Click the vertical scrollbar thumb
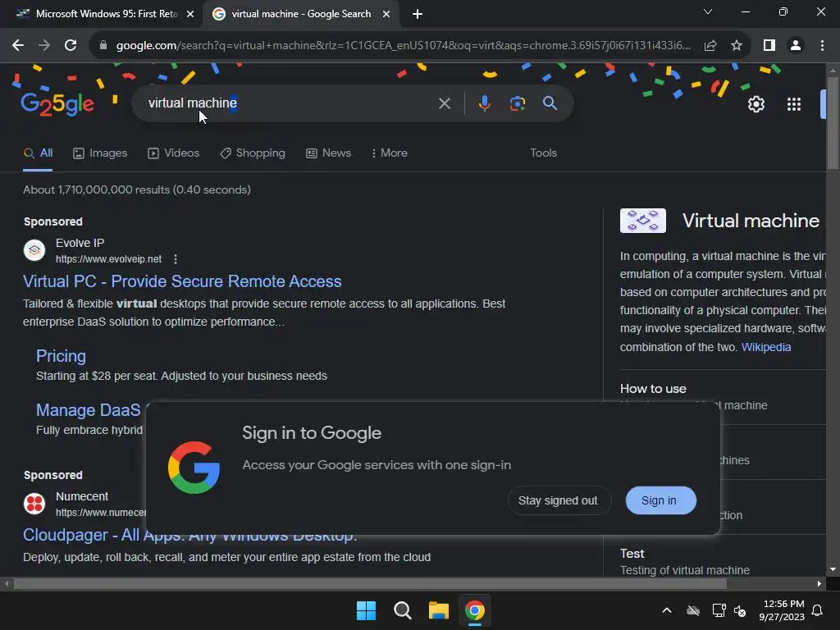Screen dimensions: 840x630 833,124
